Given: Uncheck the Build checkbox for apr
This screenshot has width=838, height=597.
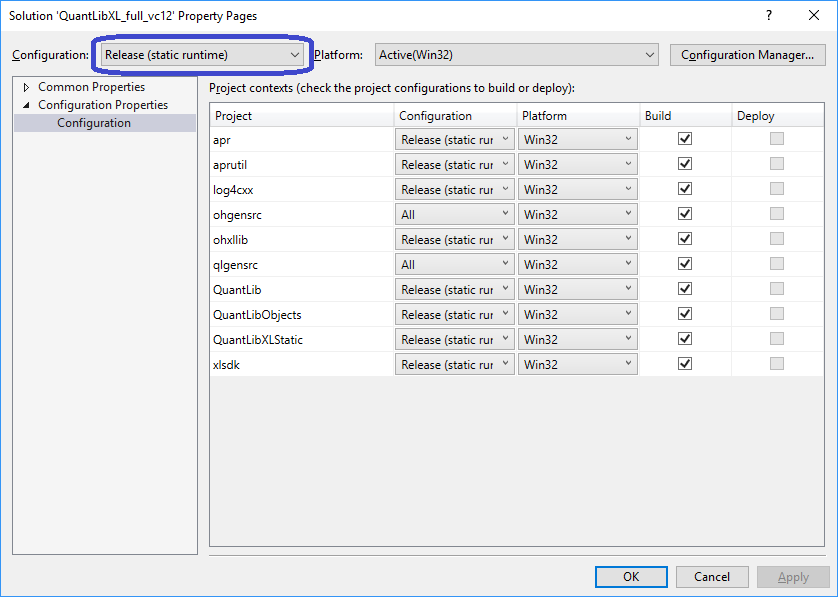Looking at the screenshot, I should click(x=685, y=139).
